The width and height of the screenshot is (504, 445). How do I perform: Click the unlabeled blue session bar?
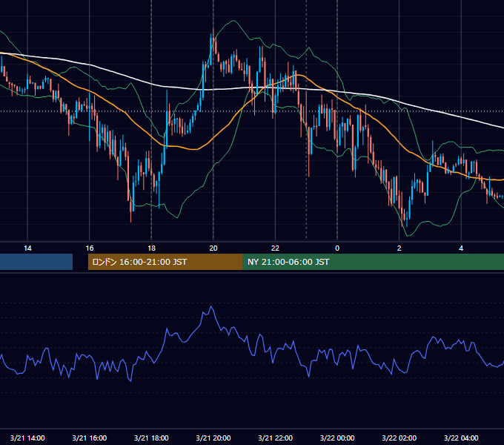point(36,262)
